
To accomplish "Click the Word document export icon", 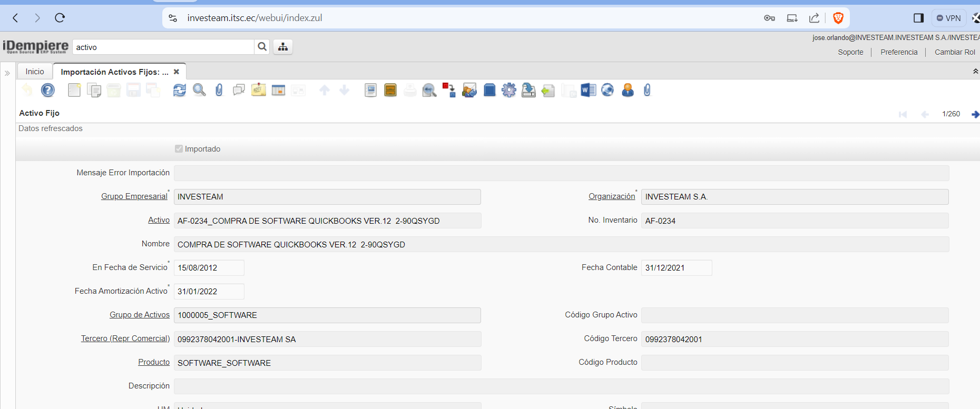I will (588, 91).
